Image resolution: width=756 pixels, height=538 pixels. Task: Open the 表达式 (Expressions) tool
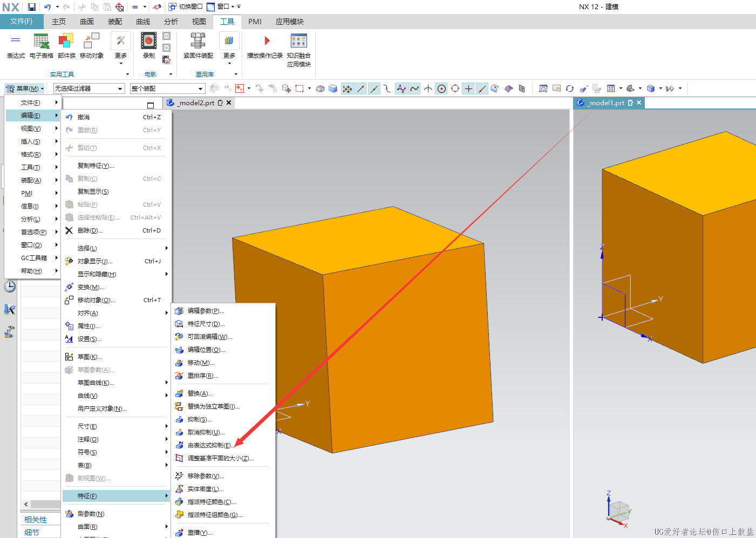(x=16, y=46)
